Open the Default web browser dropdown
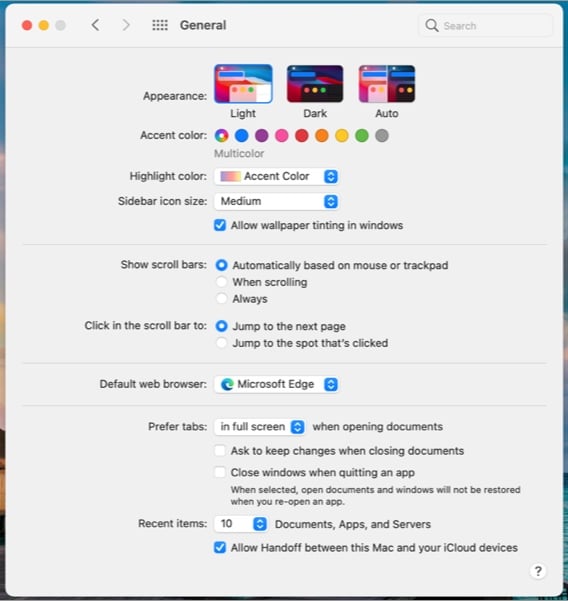The width and height of the screenshot is (568, 601). tap(276, 384)
